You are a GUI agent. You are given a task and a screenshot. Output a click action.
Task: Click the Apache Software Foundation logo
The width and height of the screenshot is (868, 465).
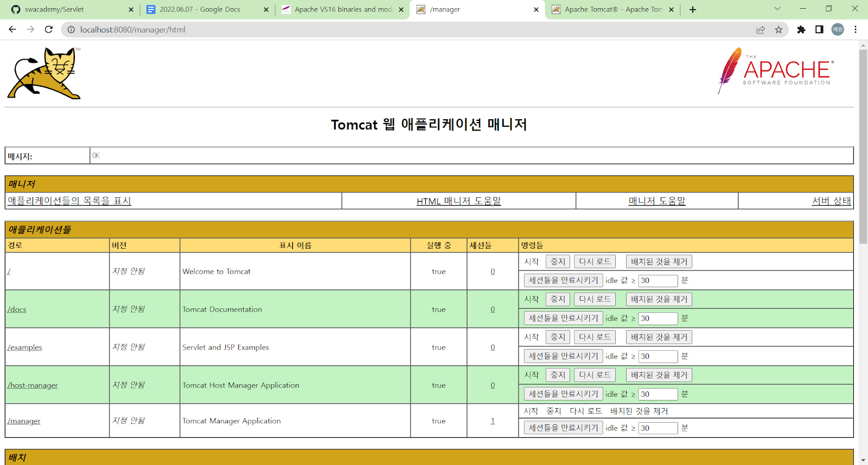[x=776, y=70]
